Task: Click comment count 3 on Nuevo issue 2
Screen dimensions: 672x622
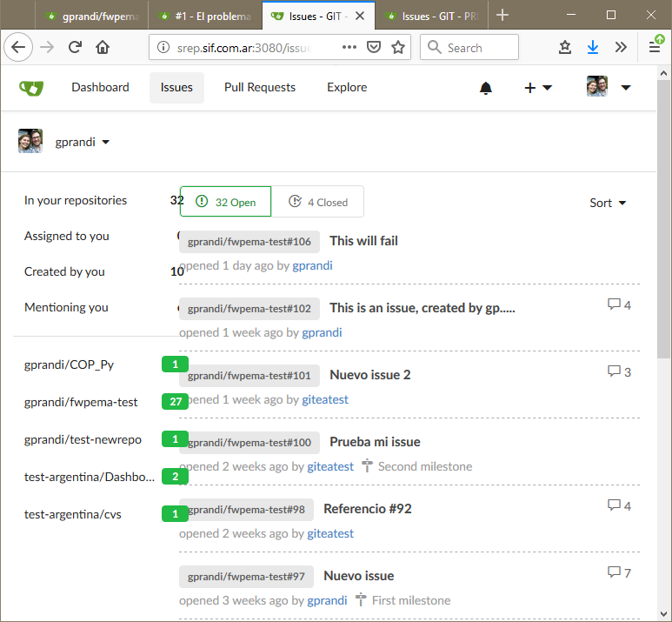Action: click(619, 371)
